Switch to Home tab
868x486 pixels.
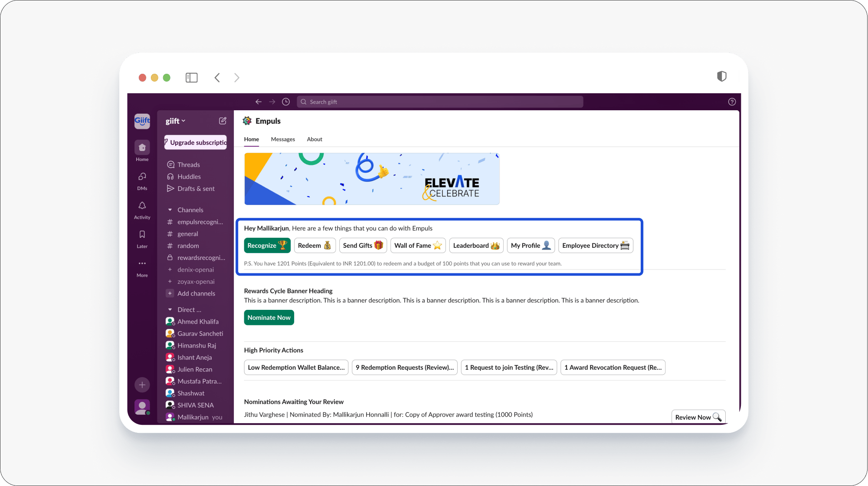click(252, 139)
